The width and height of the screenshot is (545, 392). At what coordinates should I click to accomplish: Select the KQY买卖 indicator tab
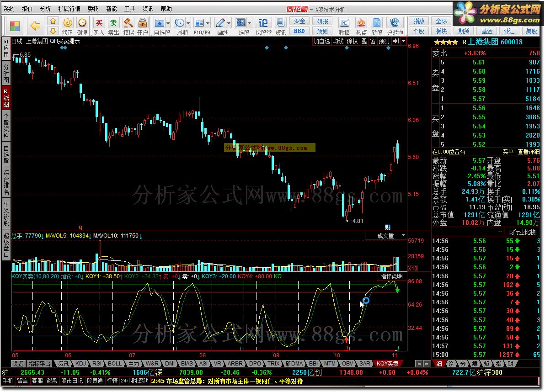(x=388, y=364)
